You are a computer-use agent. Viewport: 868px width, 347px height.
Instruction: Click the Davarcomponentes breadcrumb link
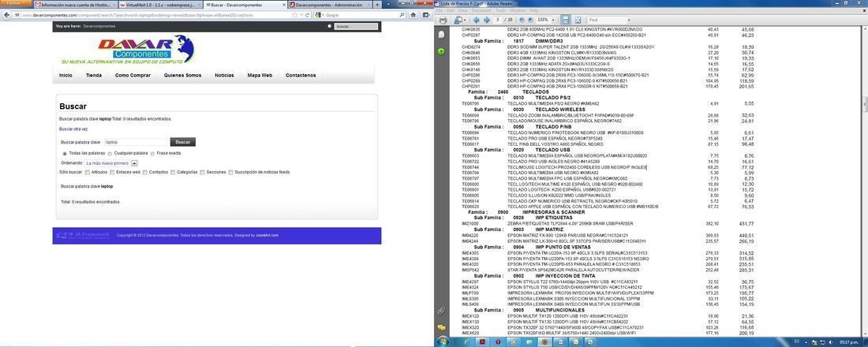99,26
